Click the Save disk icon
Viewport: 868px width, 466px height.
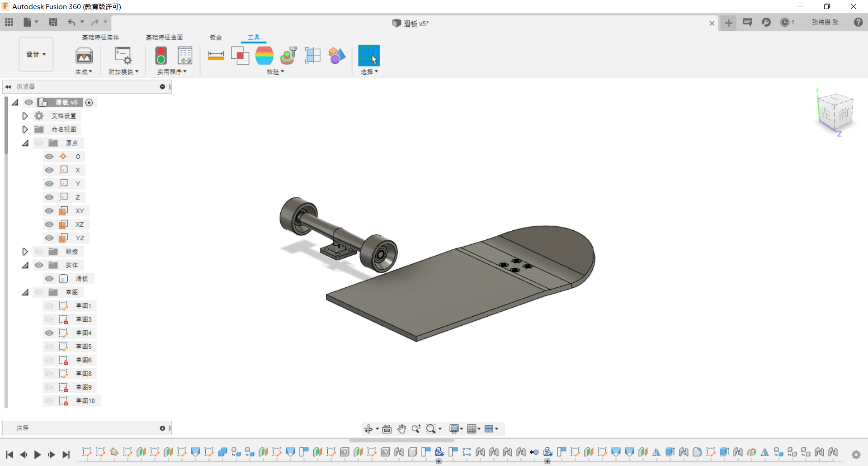point(53,22)
